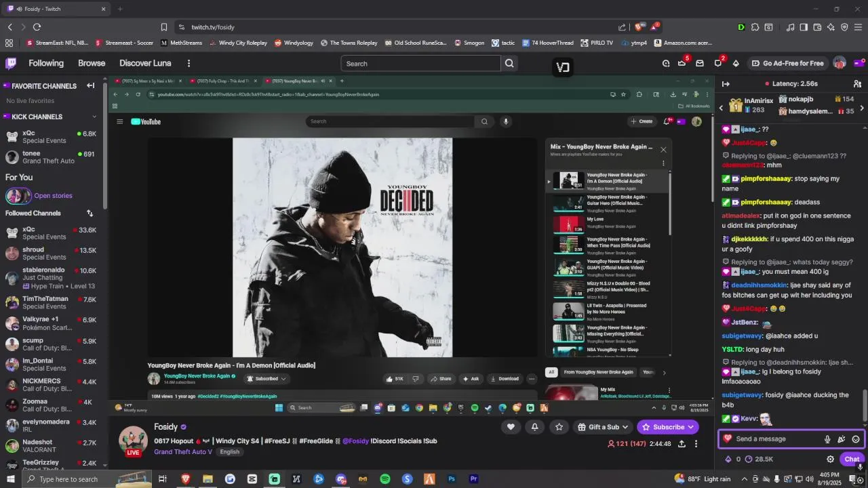Share the stream using the upload icon

click(682, 444)
